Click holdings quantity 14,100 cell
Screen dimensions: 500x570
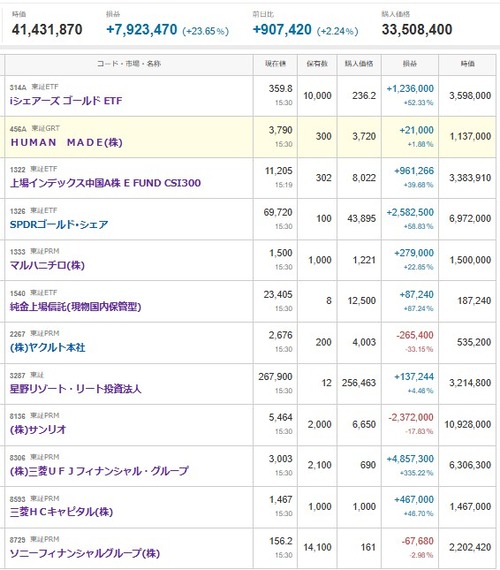coord(317,547)
